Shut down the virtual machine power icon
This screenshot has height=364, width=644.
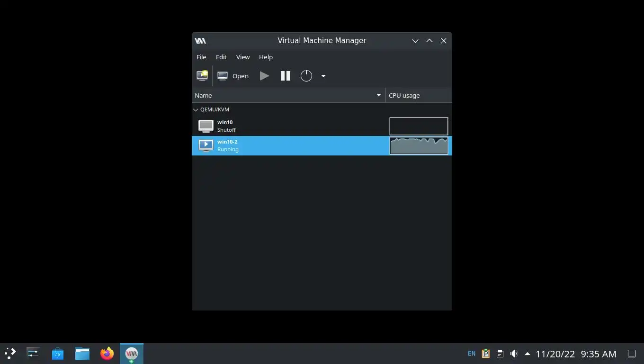point(306,76)
